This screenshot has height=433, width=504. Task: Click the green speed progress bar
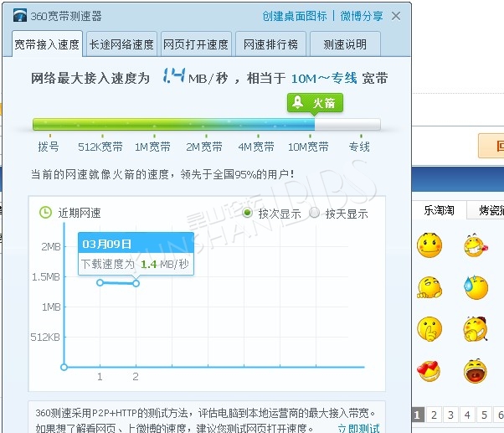(206, 124)
